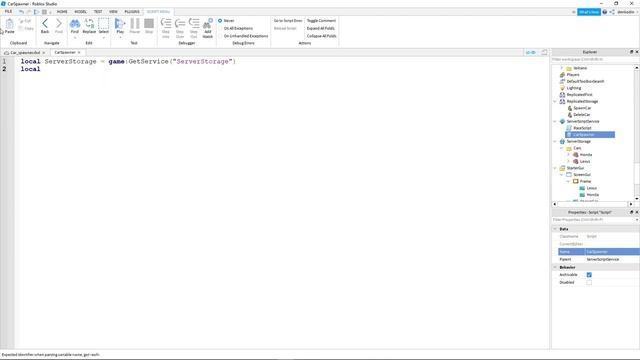Click the What's New button
The height and width of the screenshot is (360, 640).
click(x=589, y=12)
